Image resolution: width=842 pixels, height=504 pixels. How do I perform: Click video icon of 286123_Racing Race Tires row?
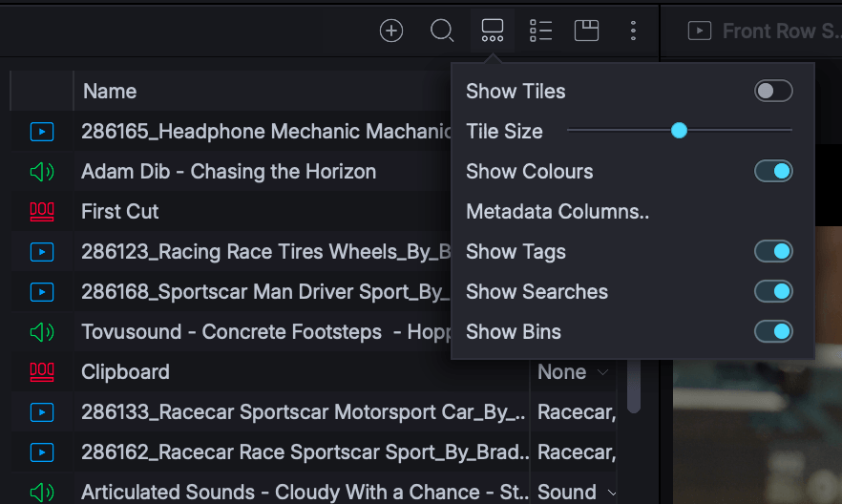coord(42,252)
